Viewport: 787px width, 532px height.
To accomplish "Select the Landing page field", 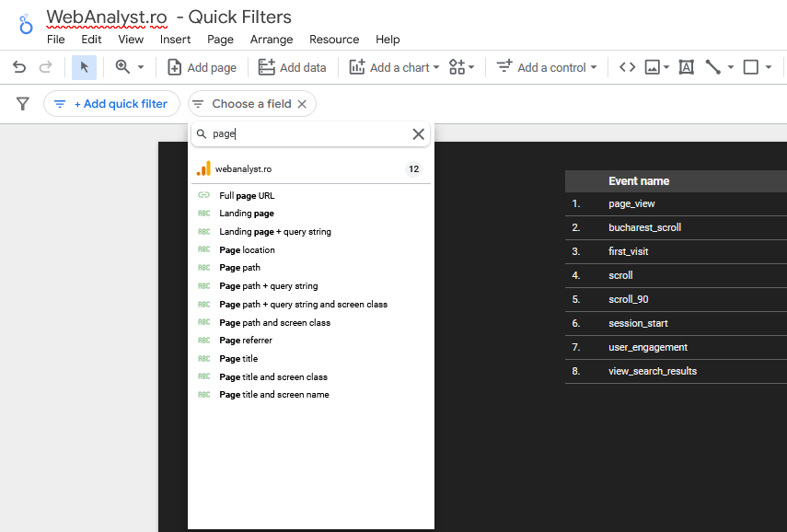I will (310, 214).
